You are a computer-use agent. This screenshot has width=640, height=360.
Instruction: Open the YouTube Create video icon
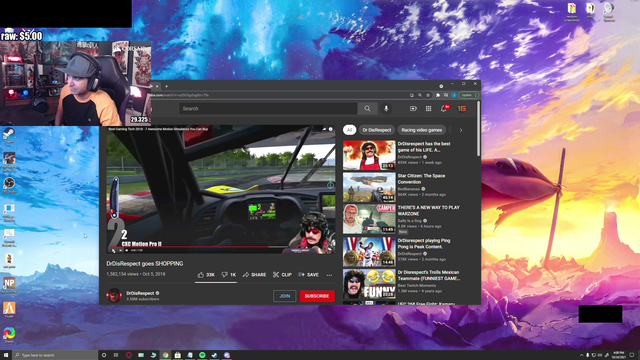tap(413, 109)
